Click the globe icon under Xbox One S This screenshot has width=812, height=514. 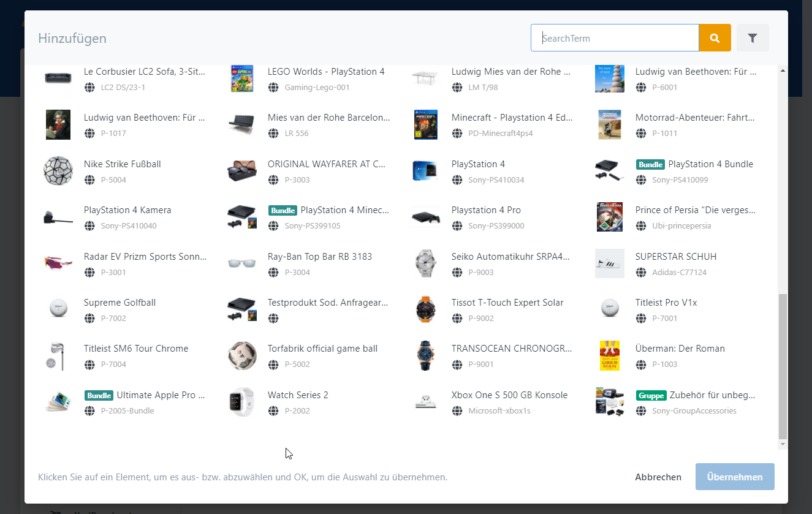(x=457, y=410)
